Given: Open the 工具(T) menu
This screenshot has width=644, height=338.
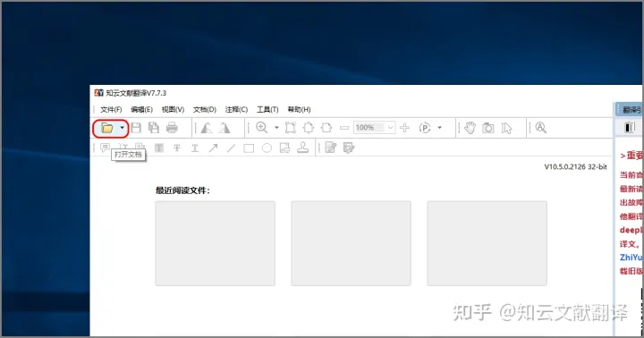Looking at the screenshot, I should click(267, 110).
